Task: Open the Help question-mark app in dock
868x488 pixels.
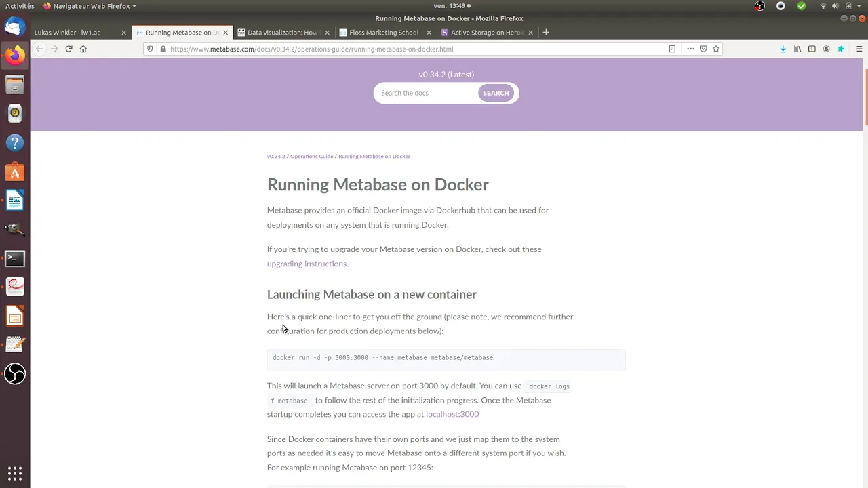Action: coord(15,142)
